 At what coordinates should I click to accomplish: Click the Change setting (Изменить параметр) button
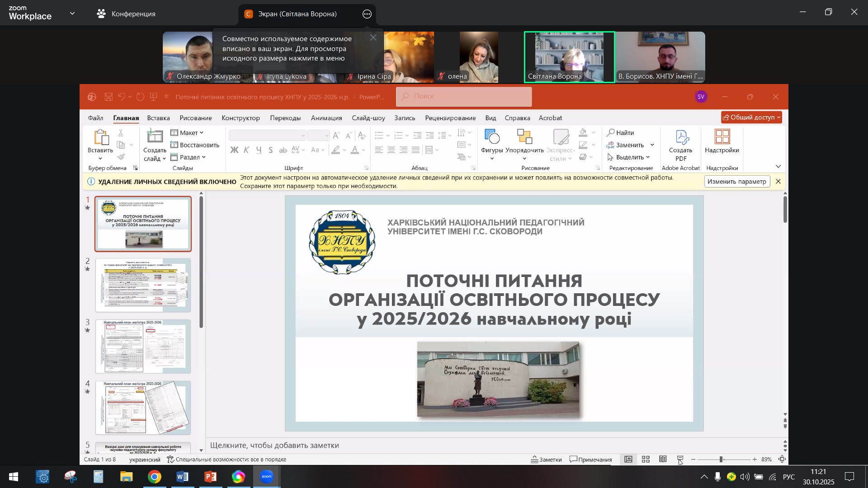pos(736,182)
